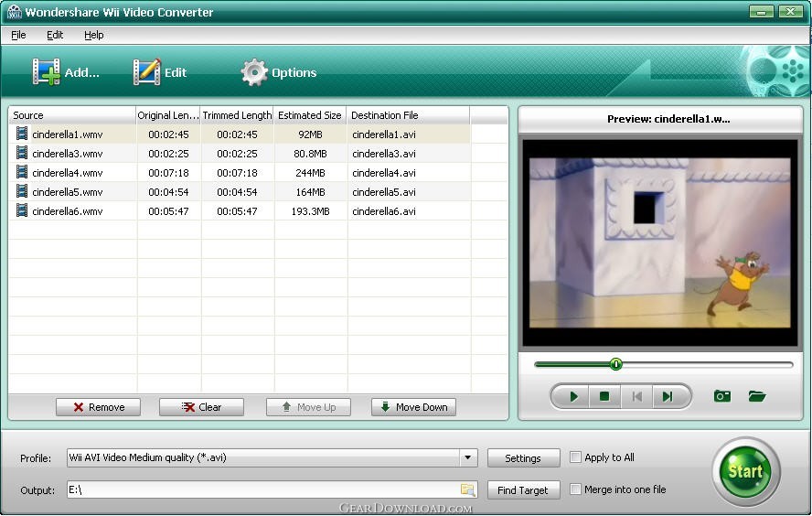The height and width of the screenshot is (516, 812).
Task: Browse output folder via folder icon
Action: pyautogui.click(x=467, y=489)
